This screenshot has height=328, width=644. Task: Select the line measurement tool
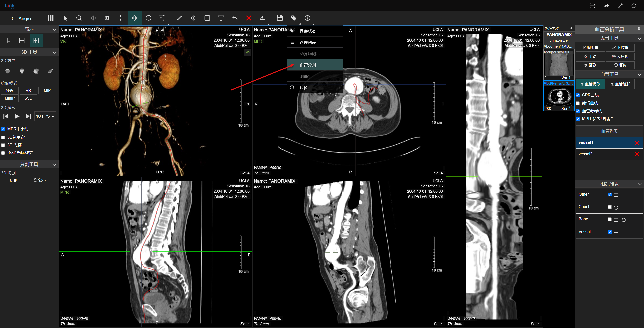(x=179, y=18)
